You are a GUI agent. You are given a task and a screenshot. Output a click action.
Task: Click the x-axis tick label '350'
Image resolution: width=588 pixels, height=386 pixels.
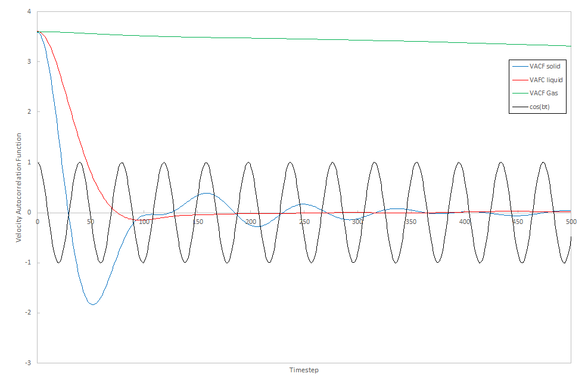tap(411, 222)
